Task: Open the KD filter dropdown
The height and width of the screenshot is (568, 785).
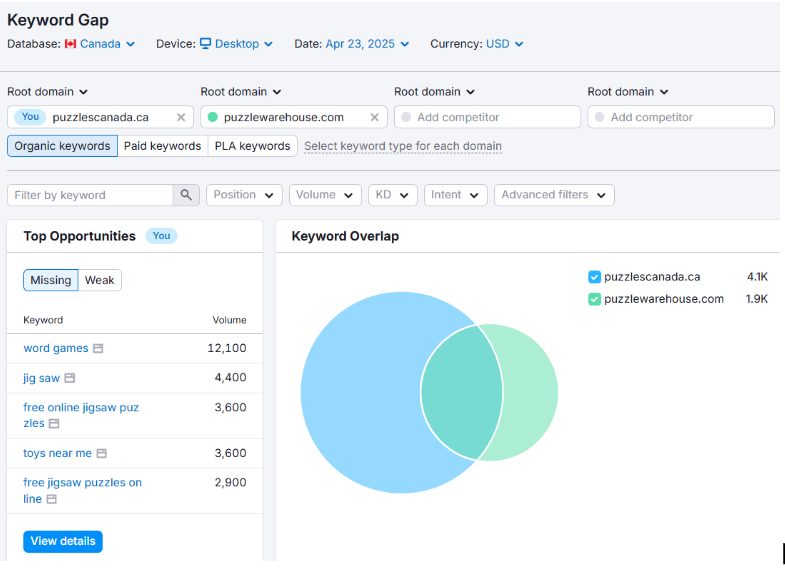Action: point(392,195)
